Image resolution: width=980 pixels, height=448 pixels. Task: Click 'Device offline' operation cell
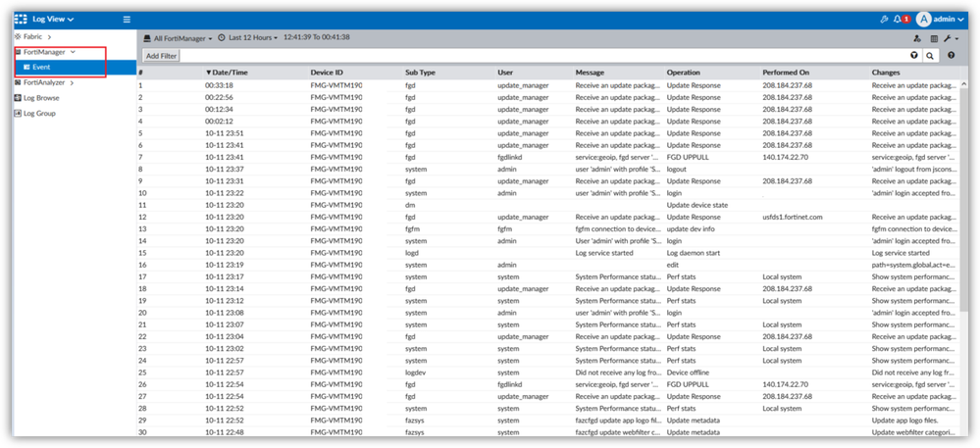point(688,373)
